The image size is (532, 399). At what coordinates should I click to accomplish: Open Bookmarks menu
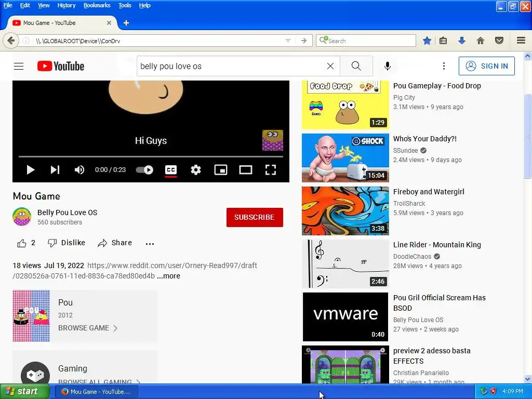pos(97,5)
